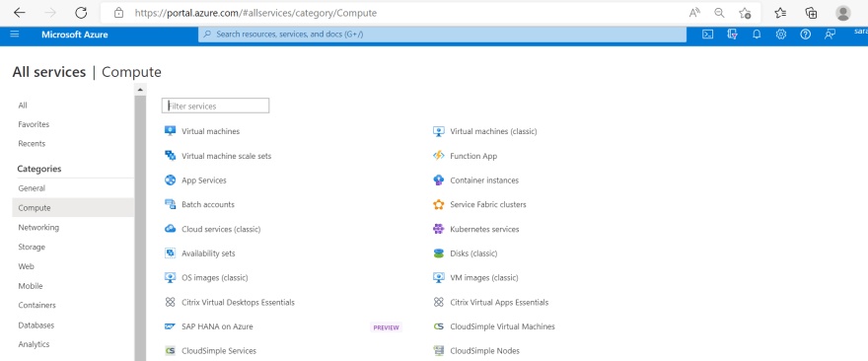Choose the Compute category
Viewport: 868px width, 361px height.
73,208
